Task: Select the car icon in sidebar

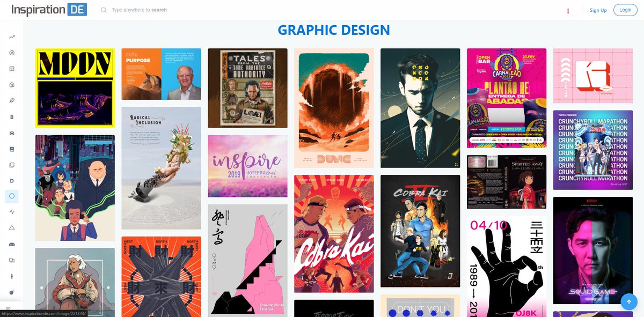Action: [12, 132]
